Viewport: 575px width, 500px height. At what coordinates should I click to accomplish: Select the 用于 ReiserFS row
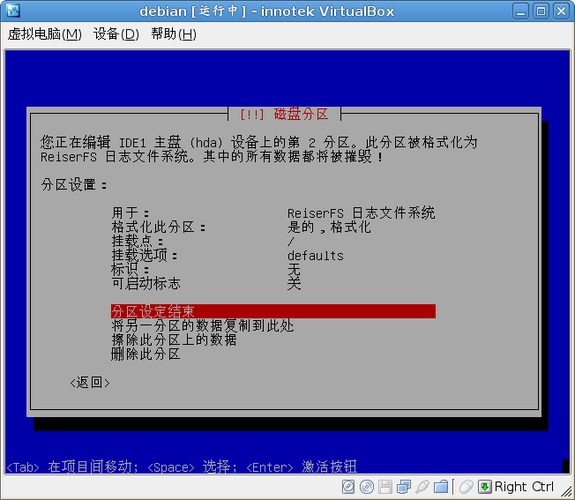pos(273,213)
